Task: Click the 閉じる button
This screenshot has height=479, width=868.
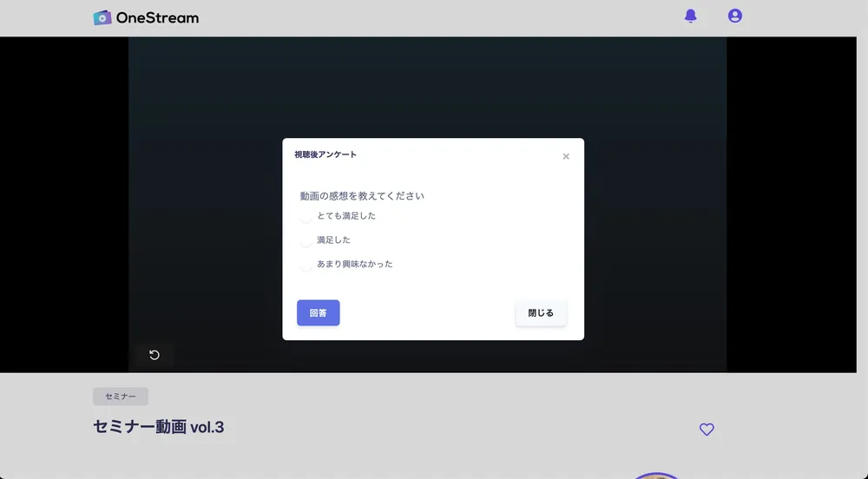Action: click(541, 313)
